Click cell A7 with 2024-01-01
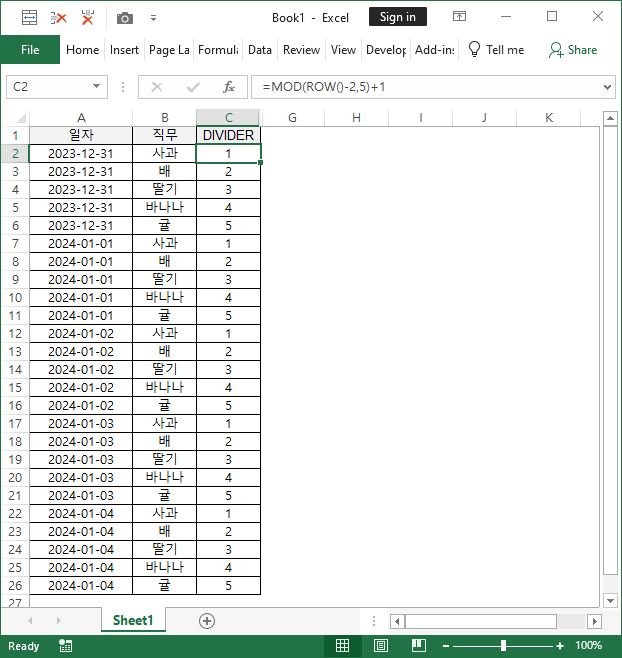Viewport: 622px width, 658px height. click(81, 243)
